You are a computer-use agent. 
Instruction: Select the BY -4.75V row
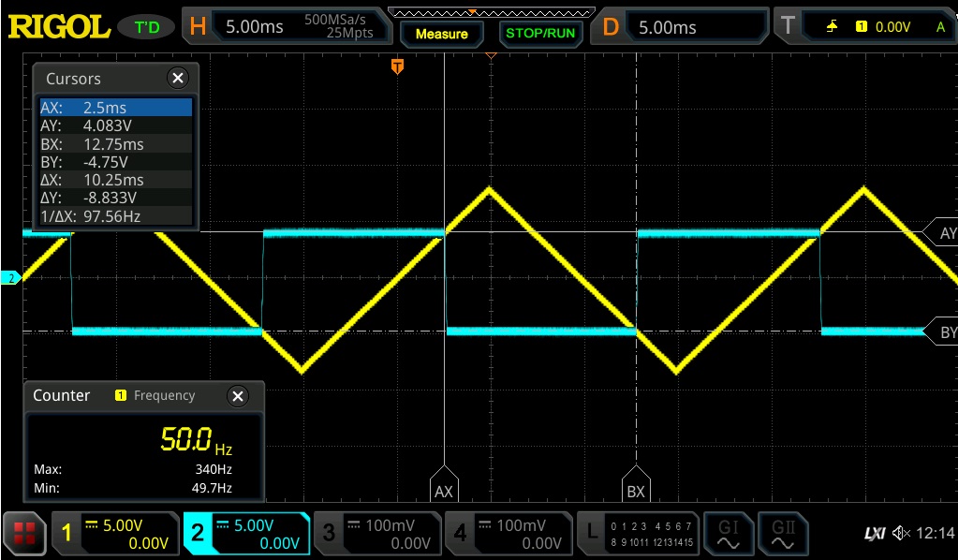116,162
